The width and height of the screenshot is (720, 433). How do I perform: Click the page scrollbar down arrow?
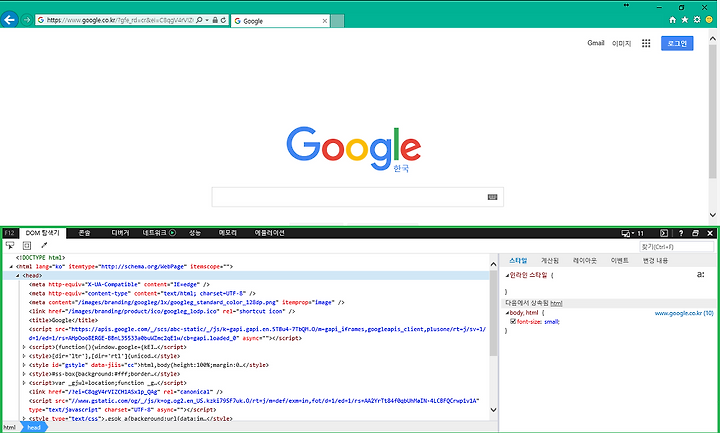[713, 214]
